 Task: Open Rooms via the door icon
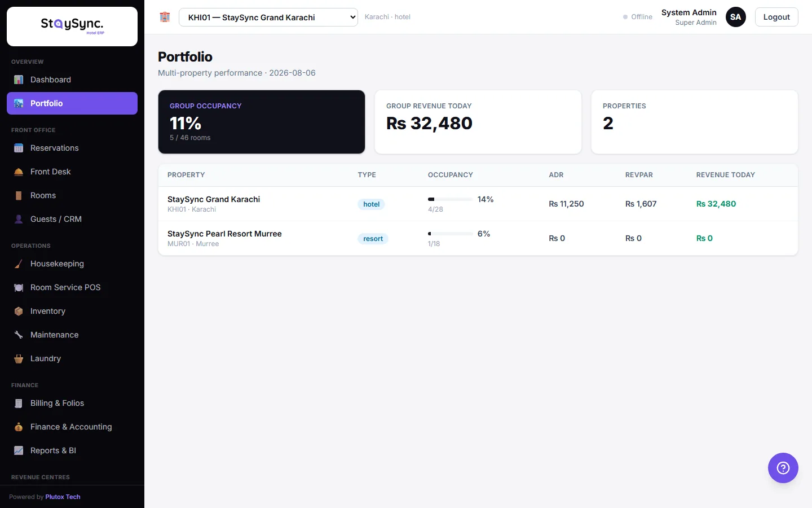tap(19, 195)
